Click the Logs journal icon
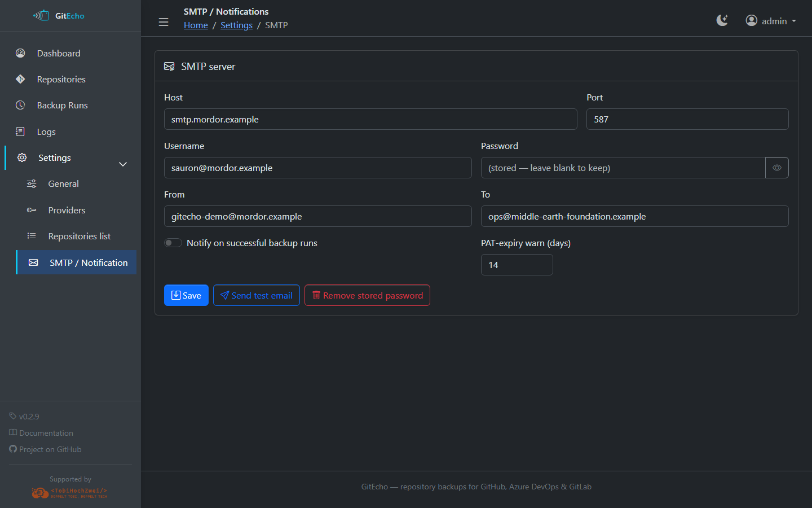Viewport: 812px width, 508px height. [x=20, y=132]
